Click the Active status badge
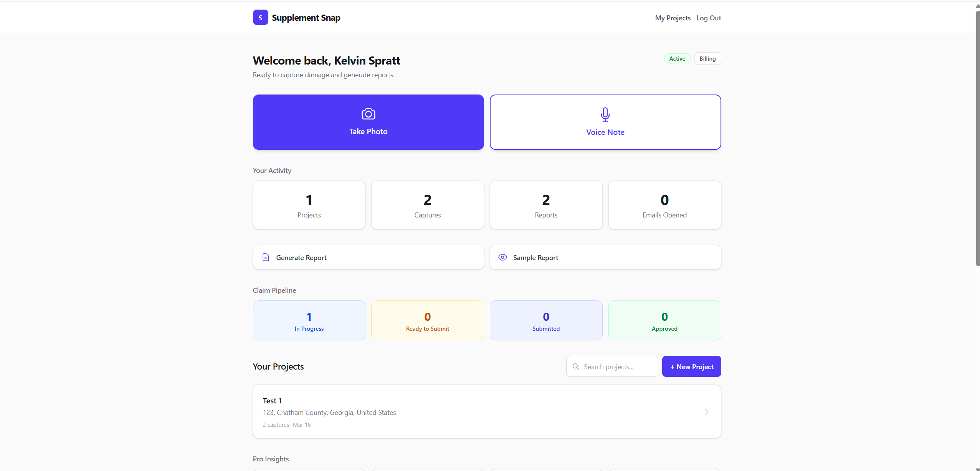Viewport: 980px width, 471px height. 677,58
